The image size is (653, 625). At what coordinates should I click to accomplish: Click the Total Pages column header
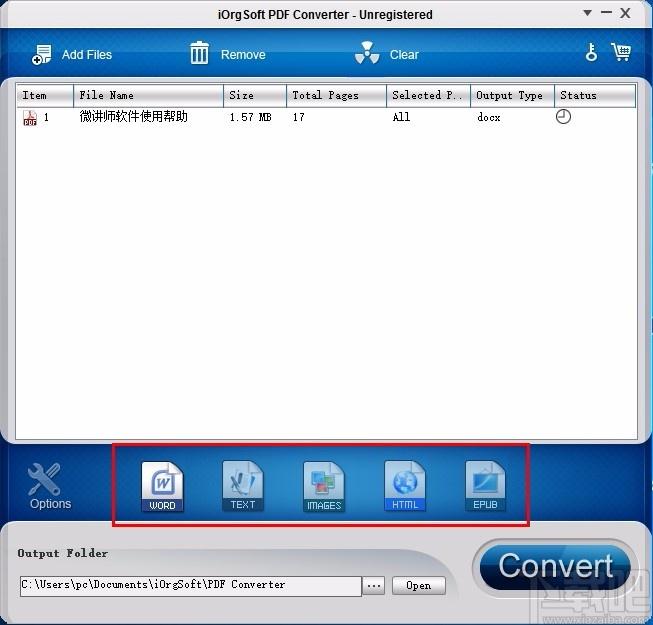coord(337,95)
